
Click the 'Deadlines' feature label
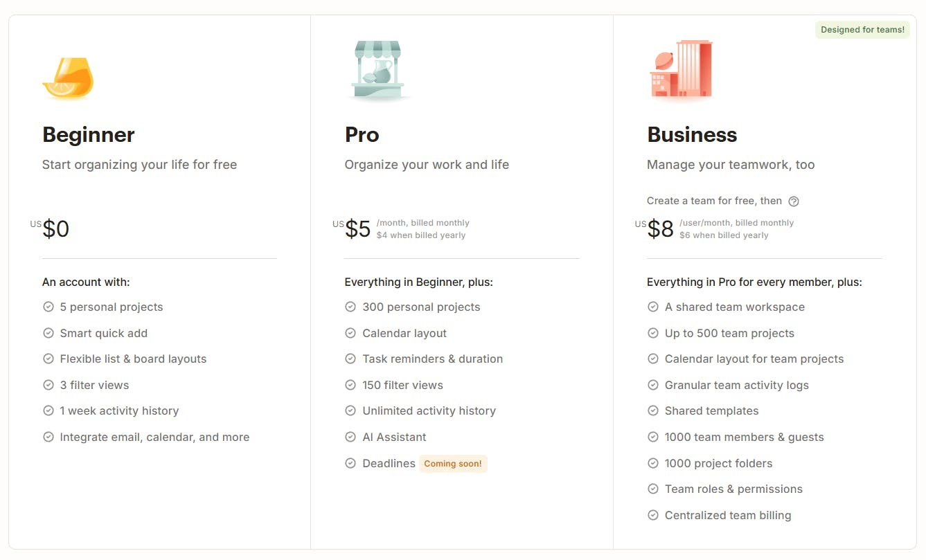(x=389, y=463)
